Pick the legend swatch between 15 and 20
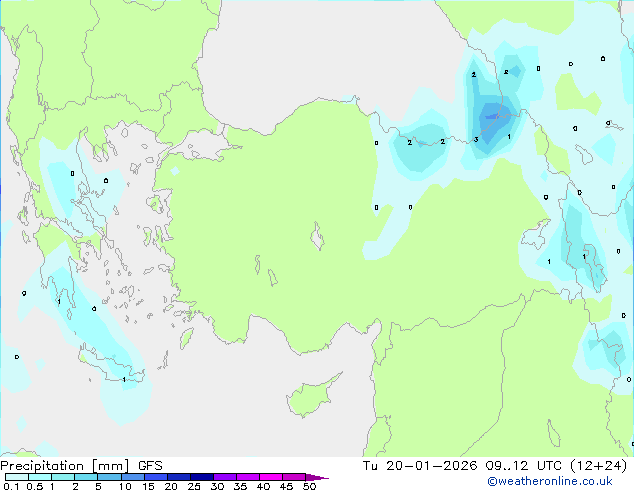 tap(156, 477)
